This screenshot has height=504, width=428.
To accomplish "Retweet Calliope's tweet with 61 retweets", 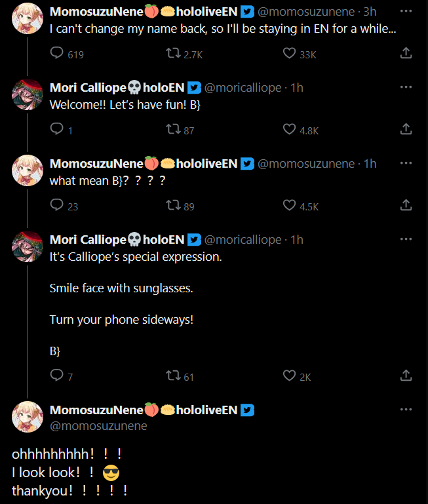I will click(174, 376).
